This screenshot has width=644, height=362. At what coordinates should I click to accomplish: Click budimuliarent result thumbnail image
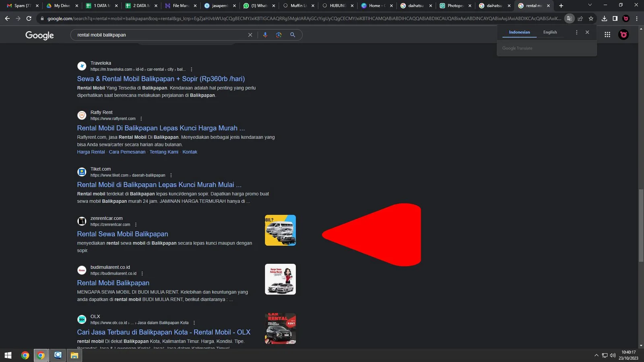click(280, 279)
